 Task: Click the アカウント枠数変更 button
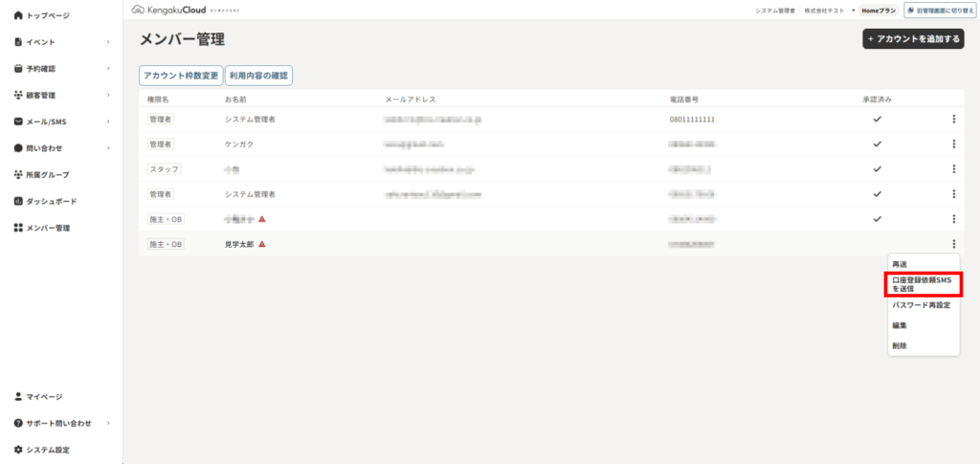tap(181, 75)
